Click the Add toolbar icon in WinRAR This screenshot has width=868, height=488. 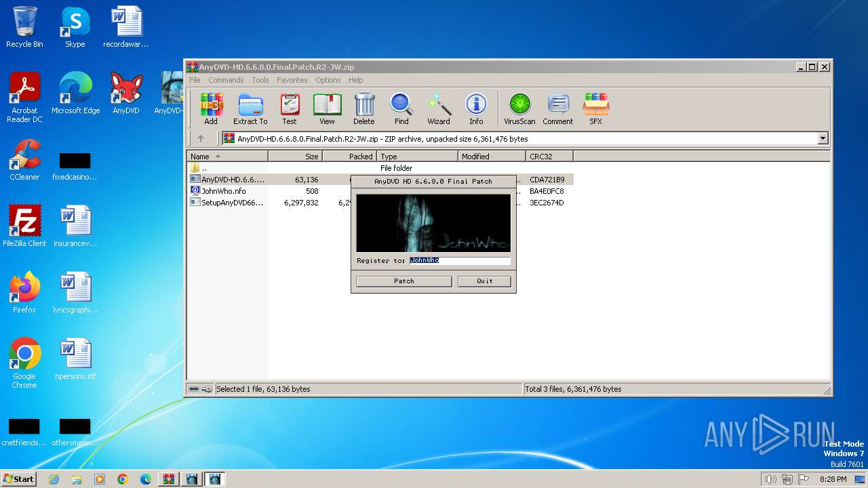tap(211, 108)
